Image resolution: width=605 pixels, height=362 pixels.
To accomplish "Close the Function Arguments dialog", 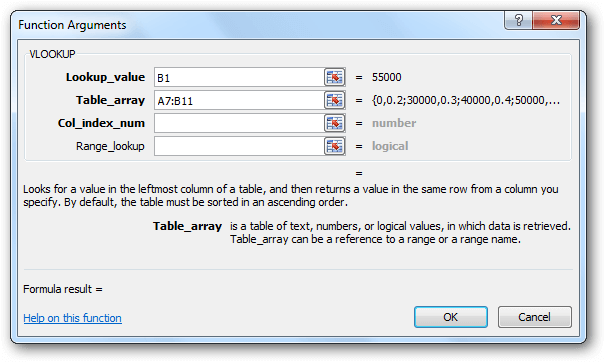I will (556, 20).
